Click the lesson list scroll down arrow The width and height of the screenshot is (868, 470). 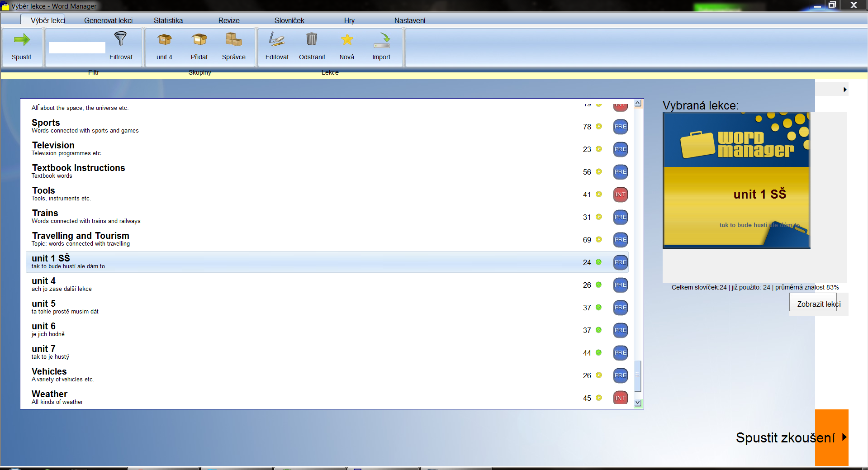click(x=638, y=403)
